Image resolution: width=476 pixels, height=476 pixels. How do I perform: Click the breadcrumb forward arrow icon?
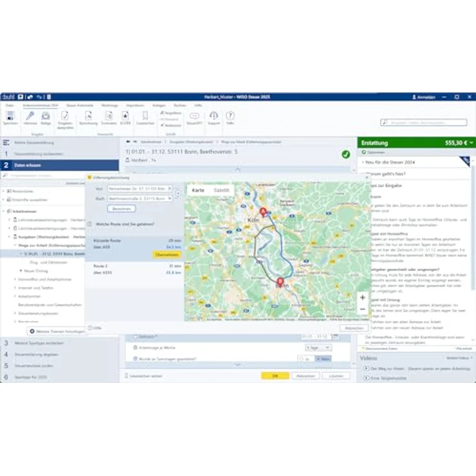click(x=135, y=142)
